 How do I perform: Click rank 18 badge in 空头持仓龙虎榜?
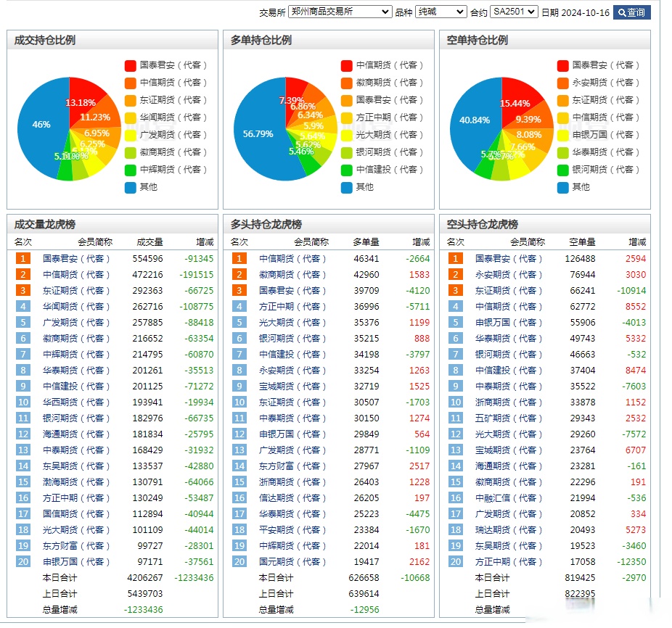coord(456,529)
